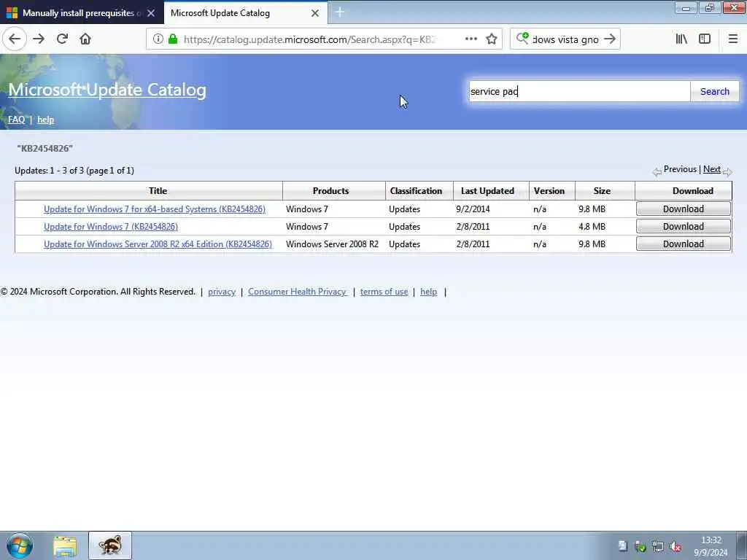Screen dimensions: 747x560
Task: Download the 4.8 MB Windows 7 update
Action: pyautogui.click(x=683, y=226)
